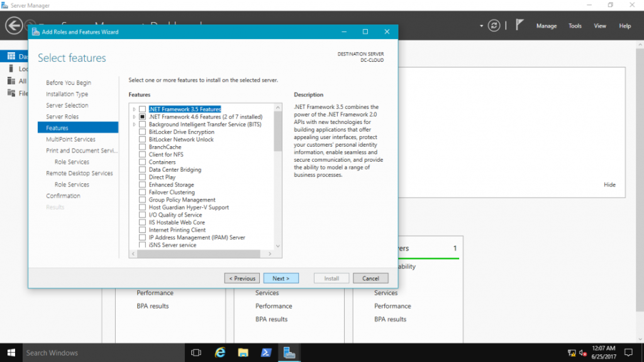Check the Containers feature

pyautogui.click(x=142, y=162)
